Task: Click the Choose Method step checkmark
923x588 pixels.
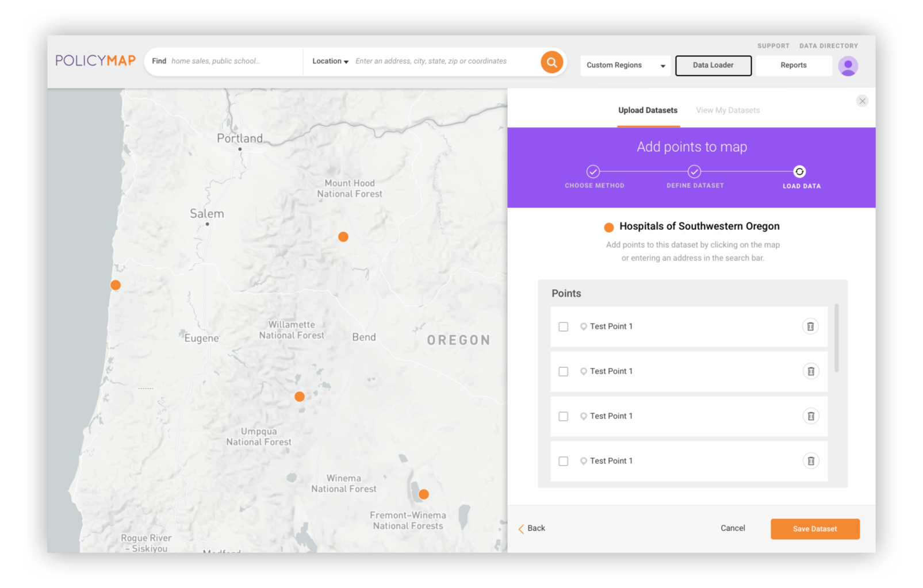Action: 593,171
